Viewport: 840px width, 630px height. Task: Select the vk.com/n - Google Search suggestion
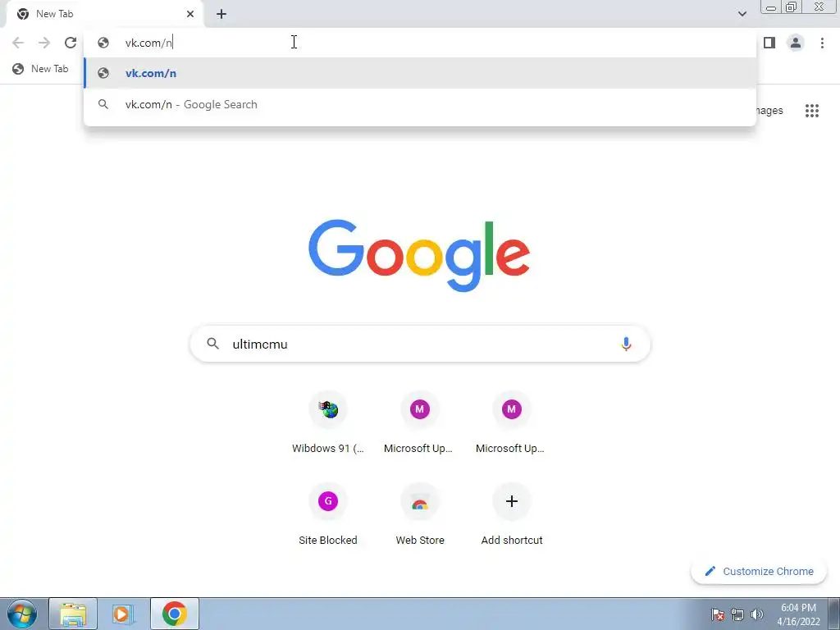tap(420, 104)
